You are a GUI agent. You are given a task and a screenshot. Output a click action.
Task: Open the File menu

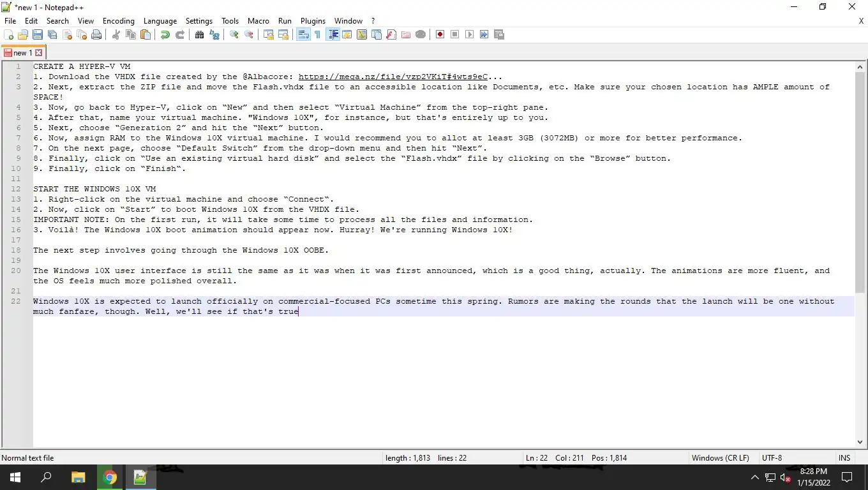tap(10, 21)
